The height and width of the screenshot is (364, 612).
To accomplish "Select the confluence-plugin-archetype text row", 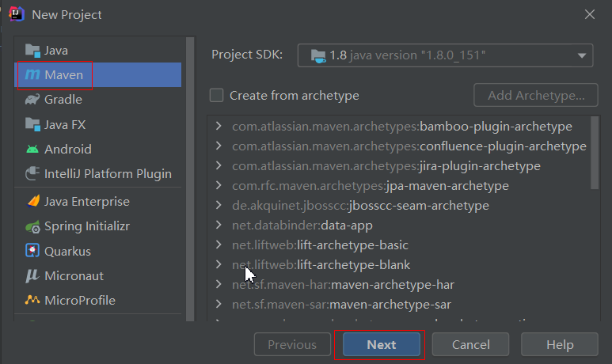I will (x=409, y=146).
